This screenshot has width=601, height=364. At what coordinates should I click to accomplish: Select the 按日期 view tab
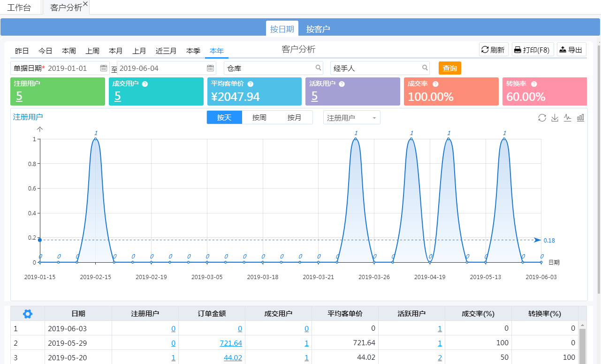click(x=282, y=29)
